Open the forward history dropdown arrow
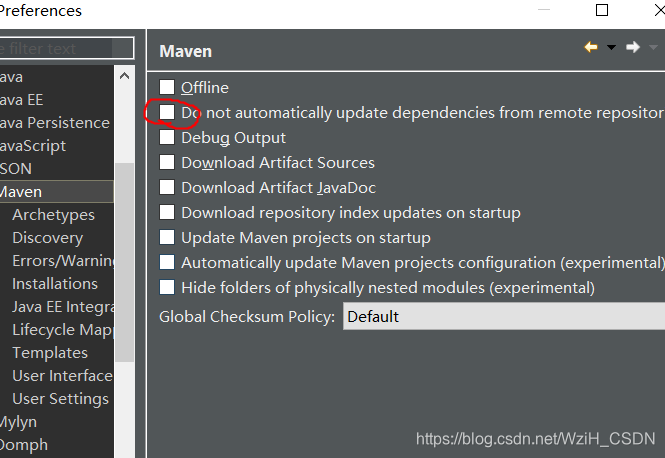This screenshot has height=458, width=665. click(x=653, y=47)
